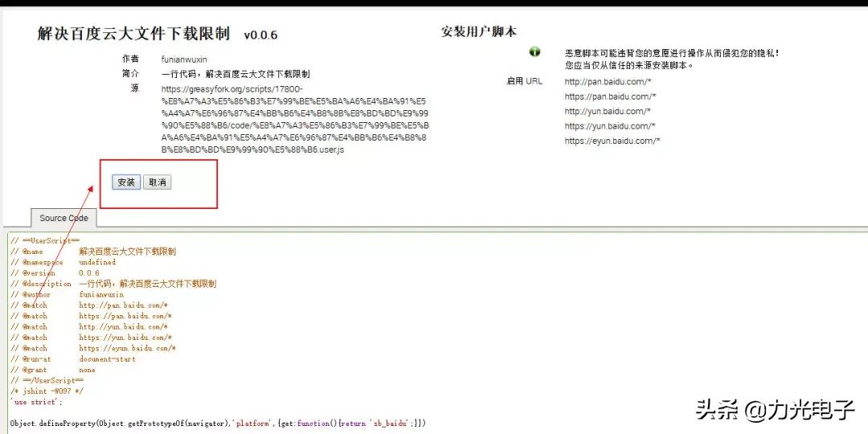Image resolution: width=868 pixels, height=434 pixels.
Task: Click the 安装 install button
Action: coord(126,182)
